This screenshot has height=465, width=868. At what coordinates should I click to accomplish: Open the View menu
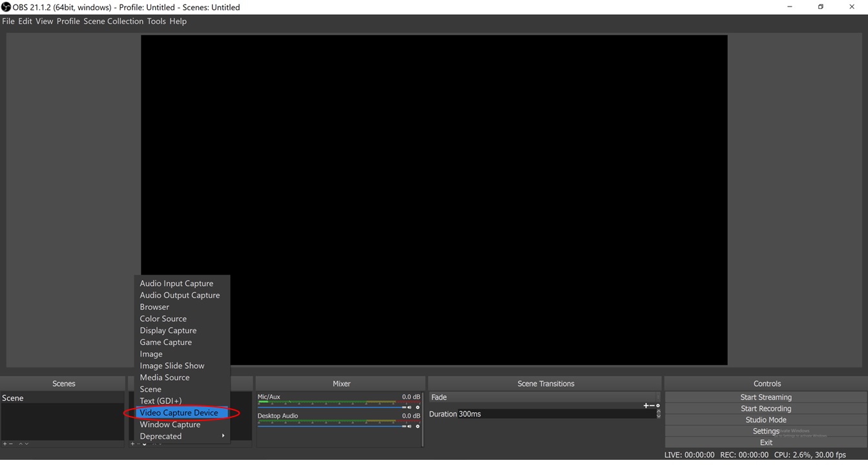[x=44, y=21]
